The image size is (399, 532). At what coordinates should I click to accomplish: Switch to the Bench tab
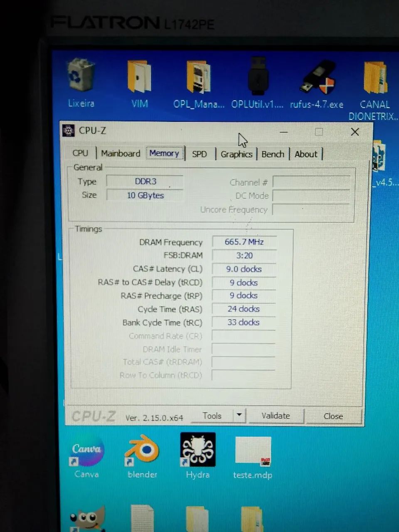(273, 154)
